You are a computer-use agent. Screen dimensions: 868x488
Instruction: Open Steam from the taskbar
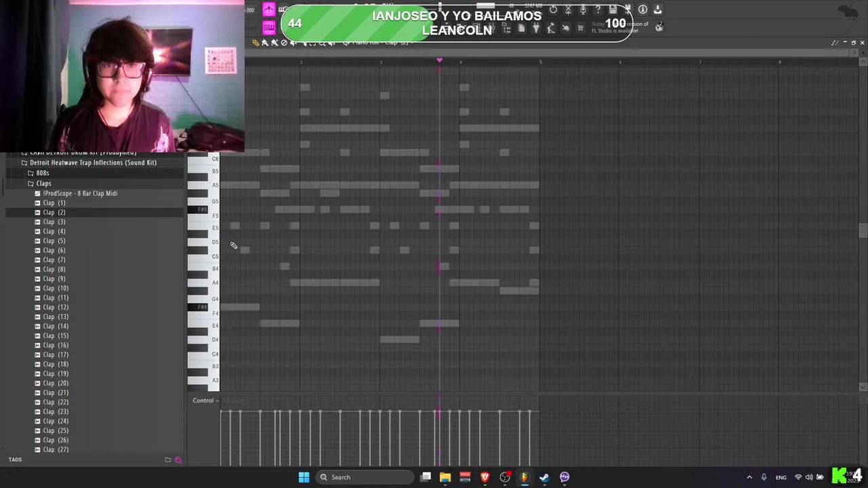point(545,477)
